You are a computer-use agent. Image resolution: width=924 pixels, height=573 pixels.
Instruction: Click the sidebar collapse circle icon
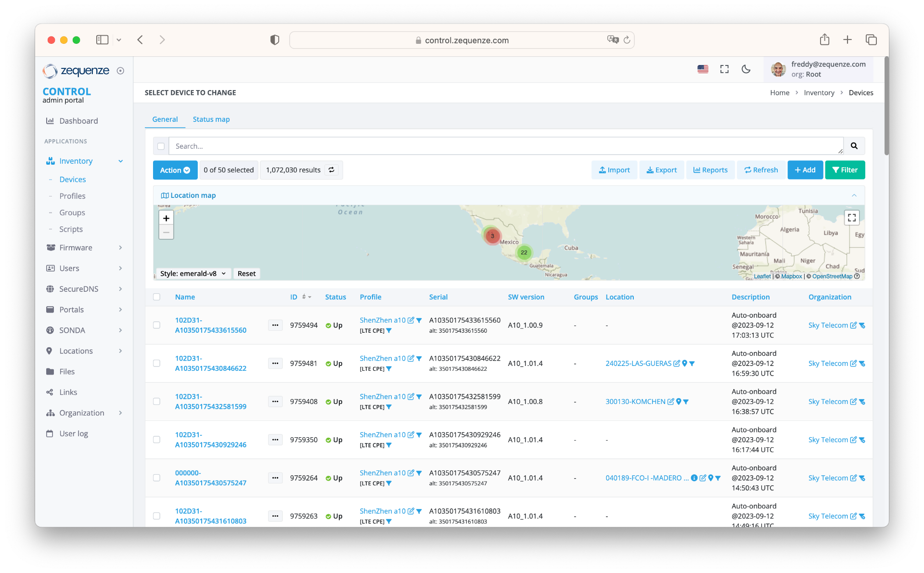120,71
